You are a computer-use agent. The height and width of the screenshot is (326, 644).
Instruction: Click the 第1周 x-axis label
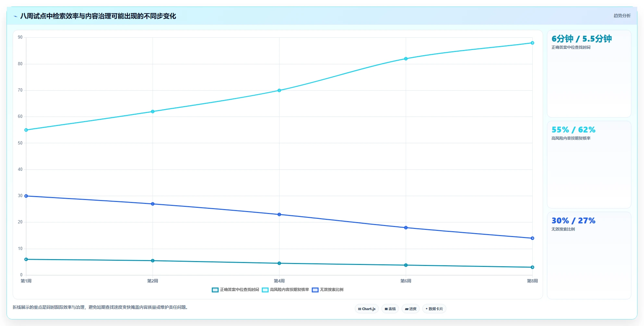point(26,281)
